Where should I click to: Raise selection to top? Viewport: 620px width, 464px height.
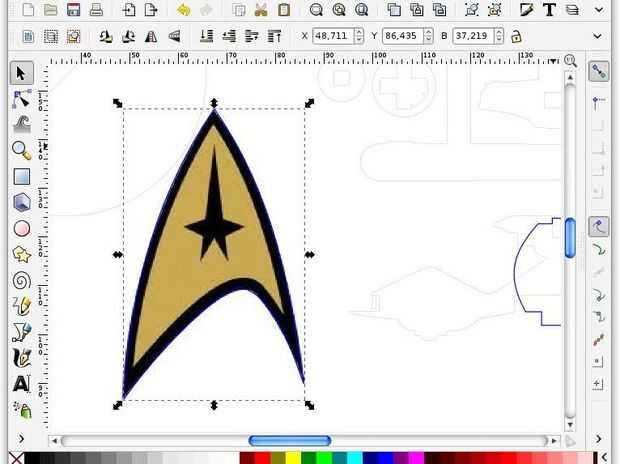coord(274,36)
